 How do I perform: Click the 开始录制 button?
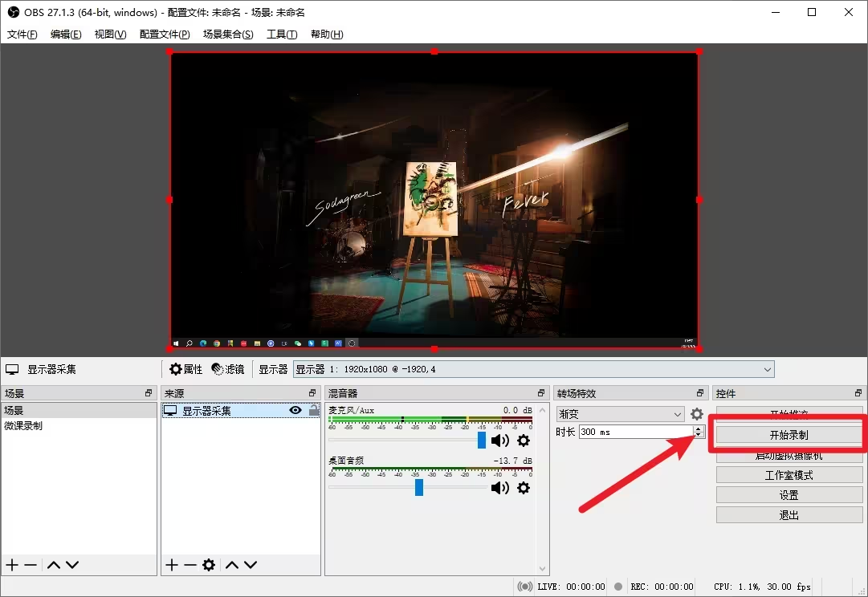pos(789,434)
